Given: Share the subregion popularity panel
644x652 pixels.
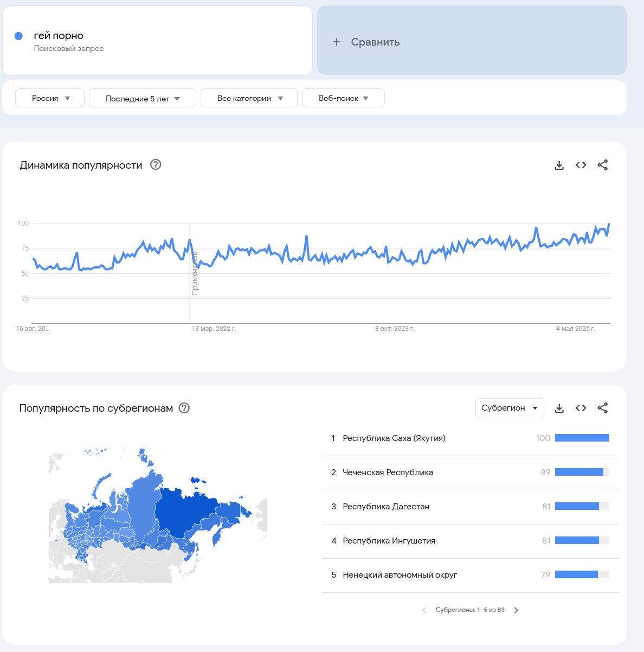Looking at the screenshot, I should pyautogui.click(x=602, y=408).
